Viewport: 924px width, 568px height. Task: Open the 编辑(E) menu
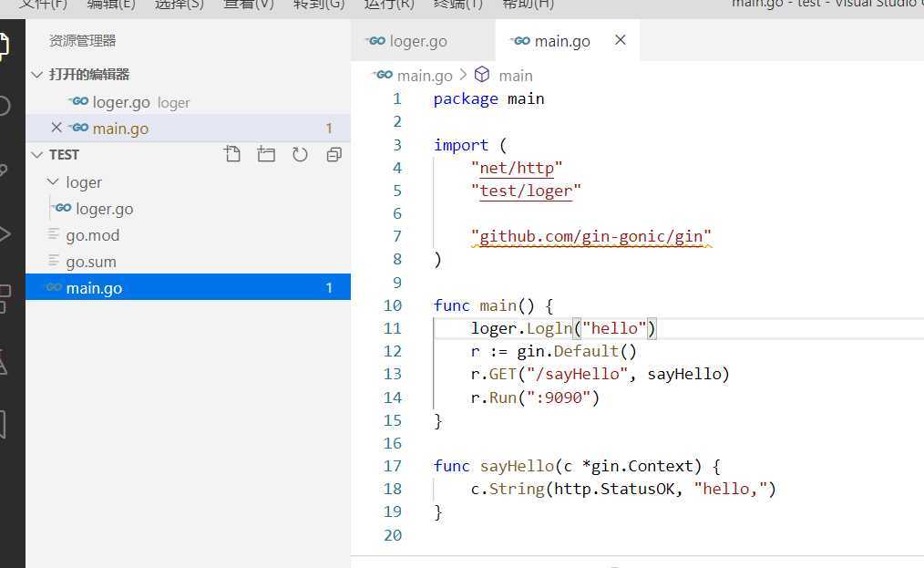pyautogui.click(x=111, y=5)
